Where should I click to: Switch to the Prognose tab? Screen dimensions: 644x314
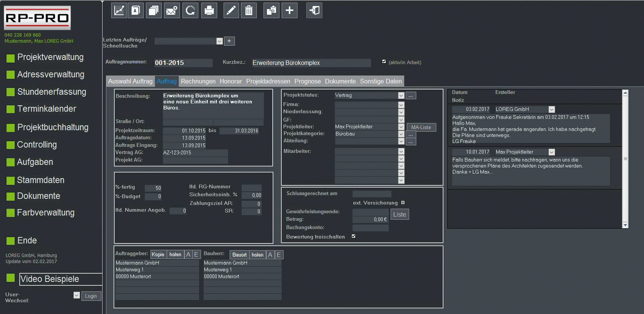point(308,81)
